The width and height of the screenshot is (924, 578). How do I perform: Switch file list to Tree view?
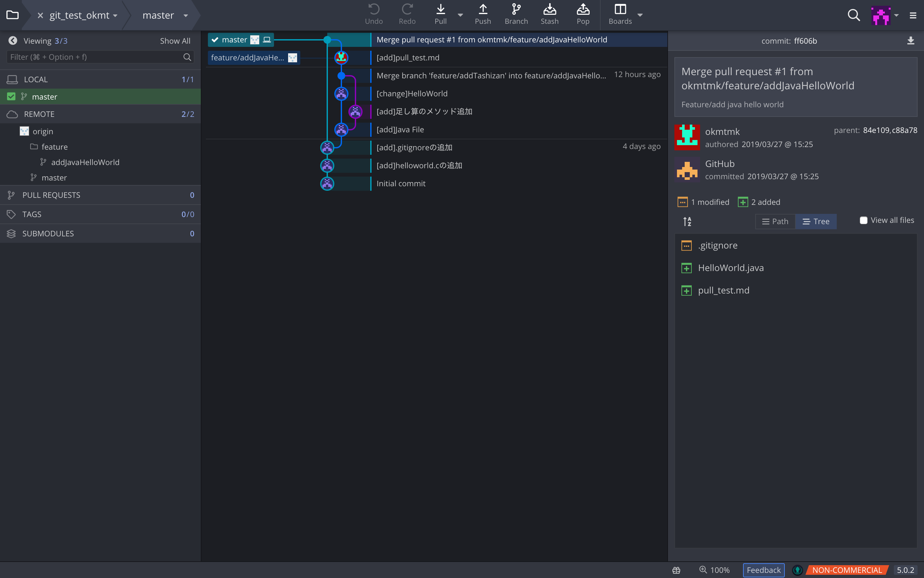point(816,221)
